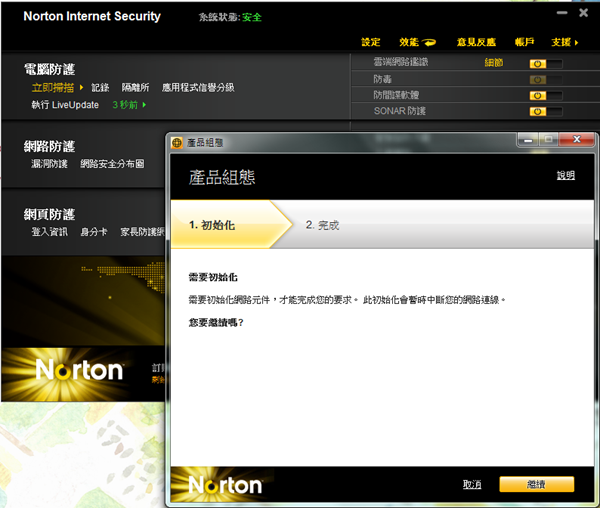Close the Norton Internet Security window
Screen dimensions: 600x508
pos(584,13)
